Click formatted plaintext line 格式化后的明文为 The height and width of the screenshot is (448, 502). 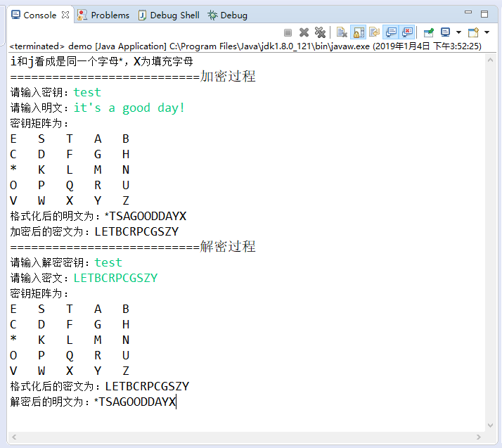click(98, 216)
